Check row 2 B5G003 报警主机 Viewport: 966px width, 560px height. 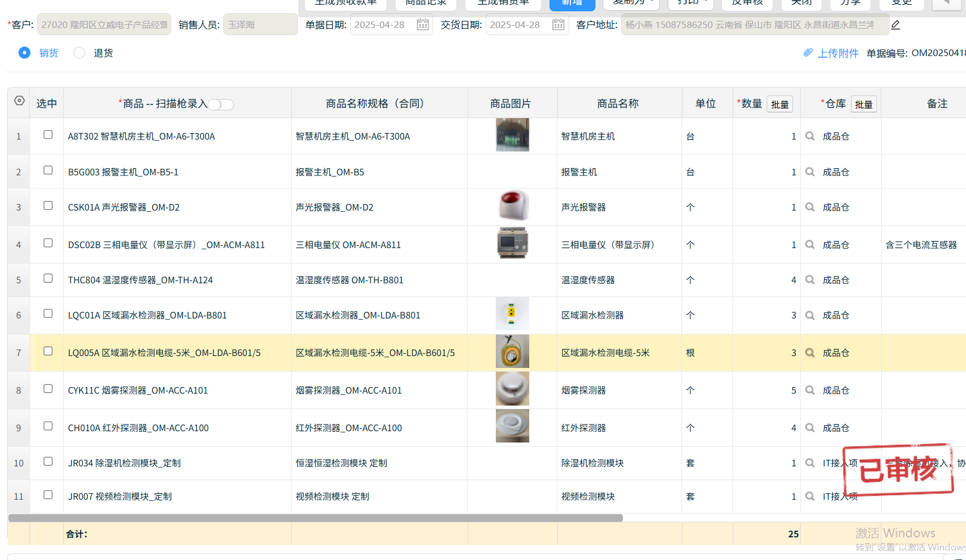[48, 171]
